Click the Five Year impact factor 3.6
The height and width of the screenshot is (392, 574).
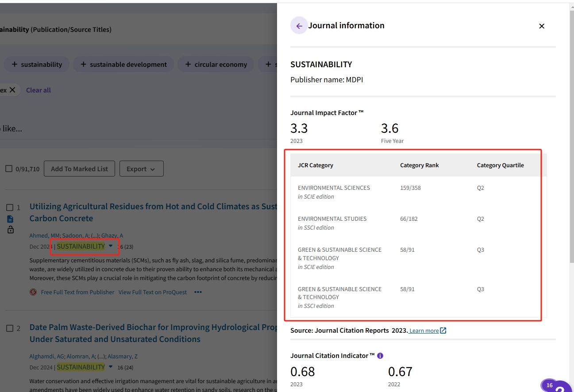(x=389, y=128)
